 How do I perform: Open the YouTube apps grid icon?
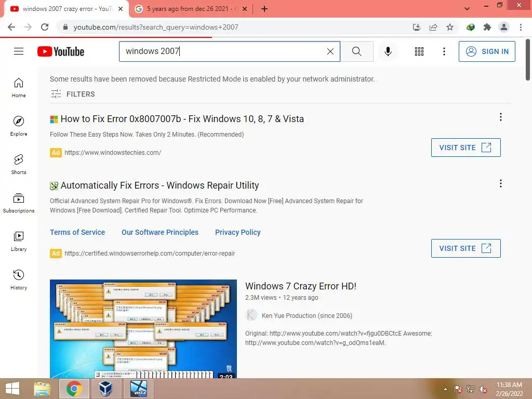click(x=419, y=51)
